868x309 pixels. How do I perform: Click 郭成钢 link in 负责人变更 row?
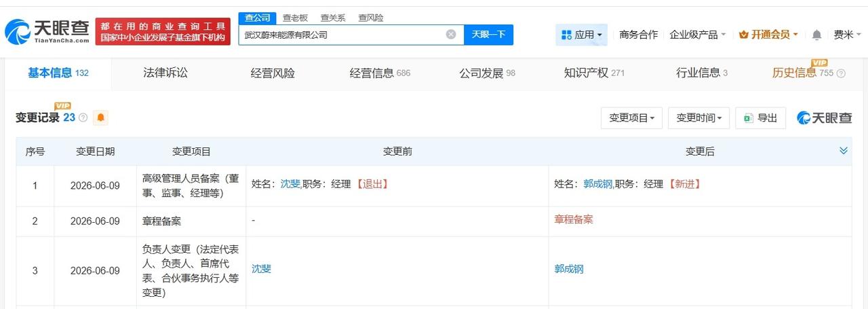point(569,269)
